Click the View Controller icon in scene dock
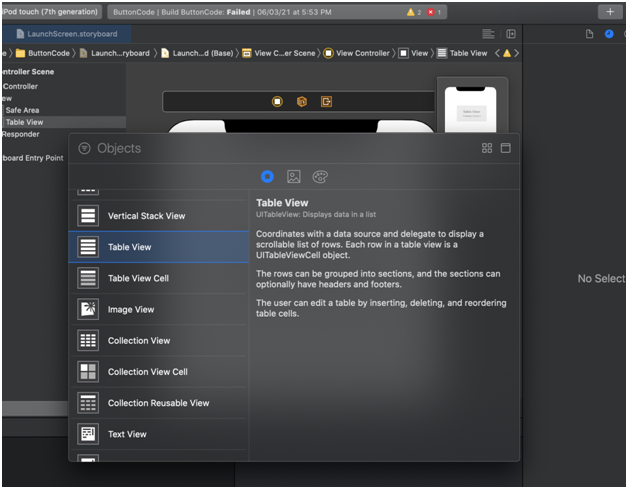The width and height of the screenshot is (628, 489). pyautogui.click(x=277, y=101)
